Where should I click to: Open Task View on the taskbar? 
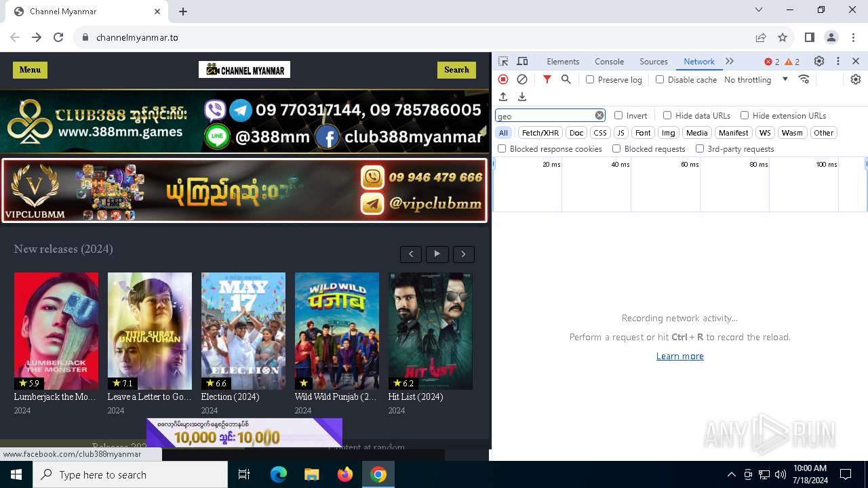(244, 474)
